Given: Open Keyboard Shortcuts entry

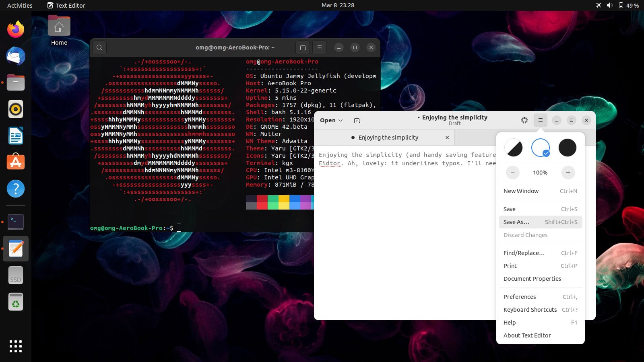Looking at the screenshot, I should (x=540, y=310).
